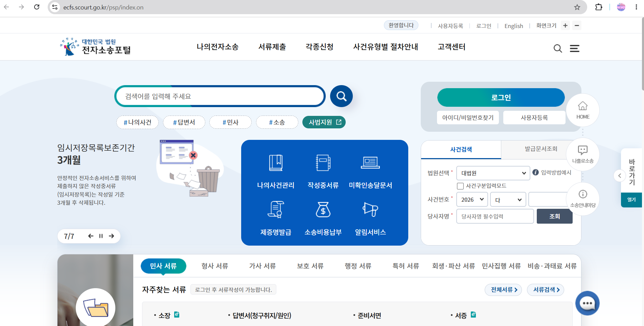Enable 사건구분입력모드 checkbox
Screen dimensions: 644x326
click(460, 186)
